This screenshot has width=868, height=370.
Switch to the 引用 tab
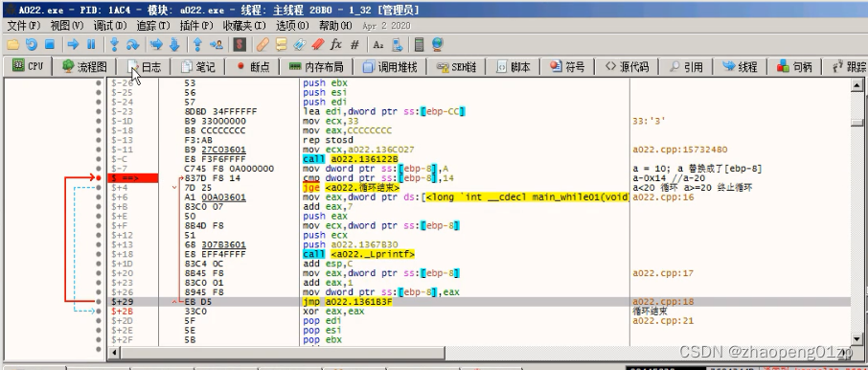686,66
